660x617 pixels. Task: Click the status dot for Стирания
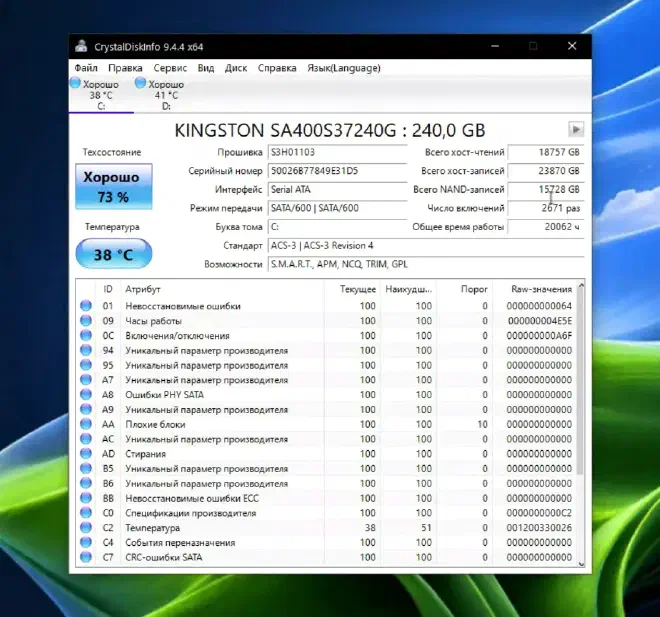86,454
